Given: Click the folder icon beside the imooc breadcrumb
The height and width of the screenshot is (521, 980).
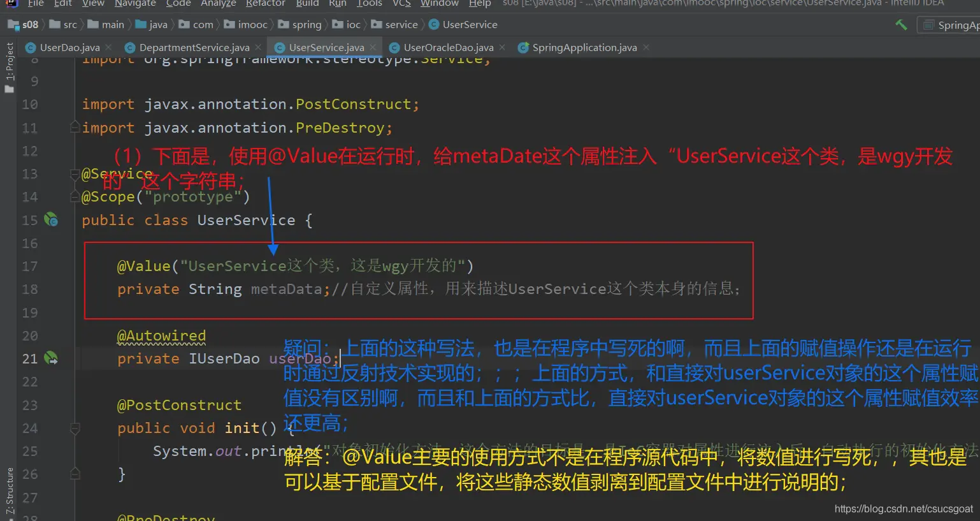Looking at the screenshot, I should [229, 25].
